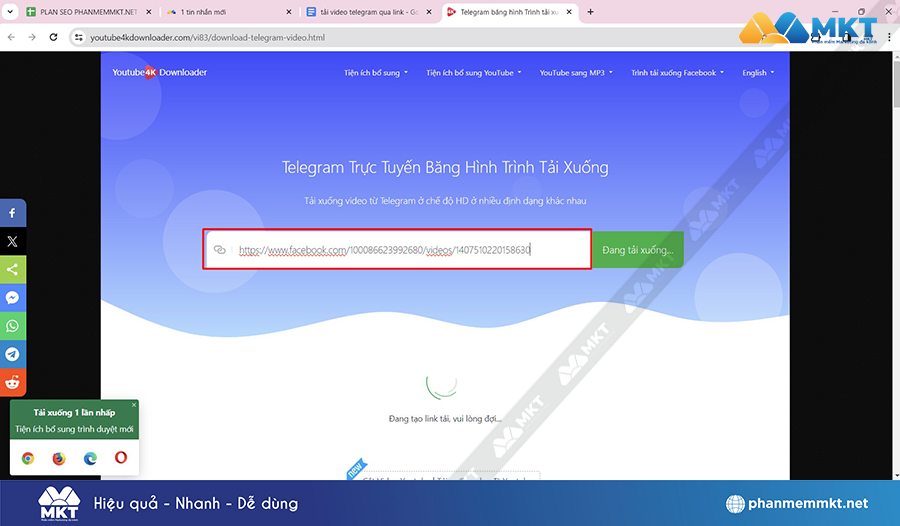Image resolution: width=900 pixels, height=526 pixels.
Task: Expand Trình tải xuống Facebook menu
Action: (x=677, y=73)
